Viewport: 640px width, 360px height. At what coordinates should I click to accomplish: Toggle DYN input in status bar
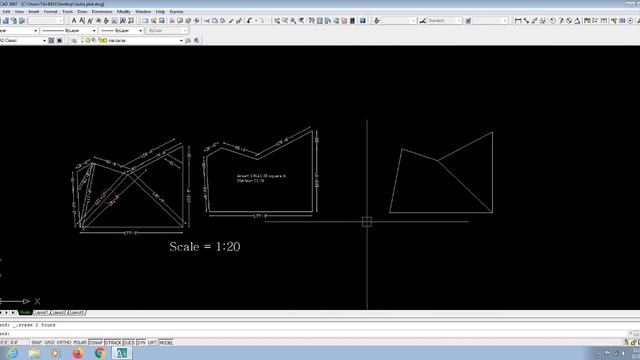click(141, 342)
